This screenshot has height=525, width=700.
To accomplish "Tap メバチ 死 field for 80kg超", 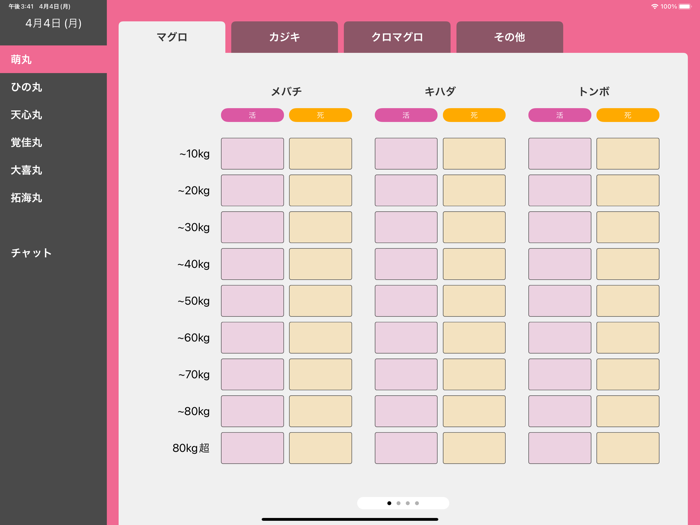I will click(321, 448).
